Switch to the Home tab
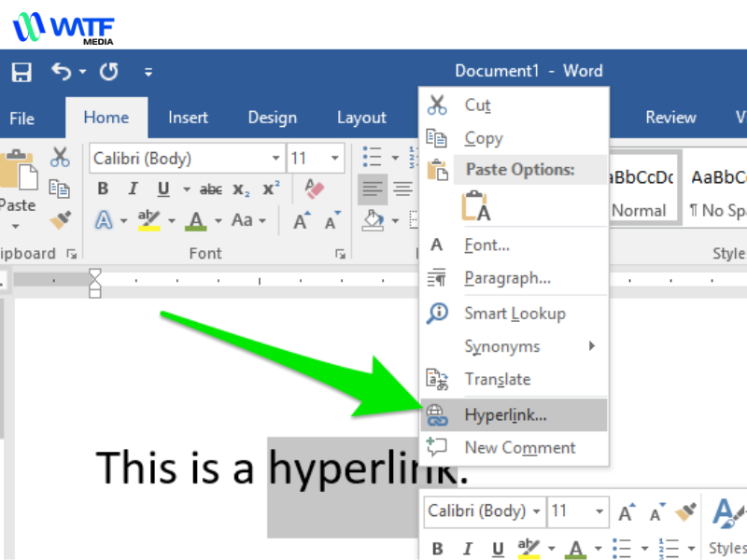This screenshot has height=560, width=747. click(106, 118)
